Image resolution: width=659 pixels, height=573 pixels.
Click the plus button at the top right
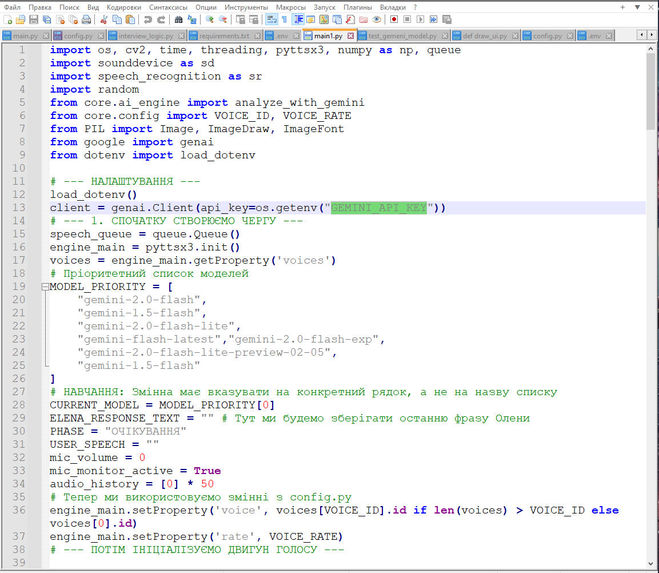tap(623, 7)
